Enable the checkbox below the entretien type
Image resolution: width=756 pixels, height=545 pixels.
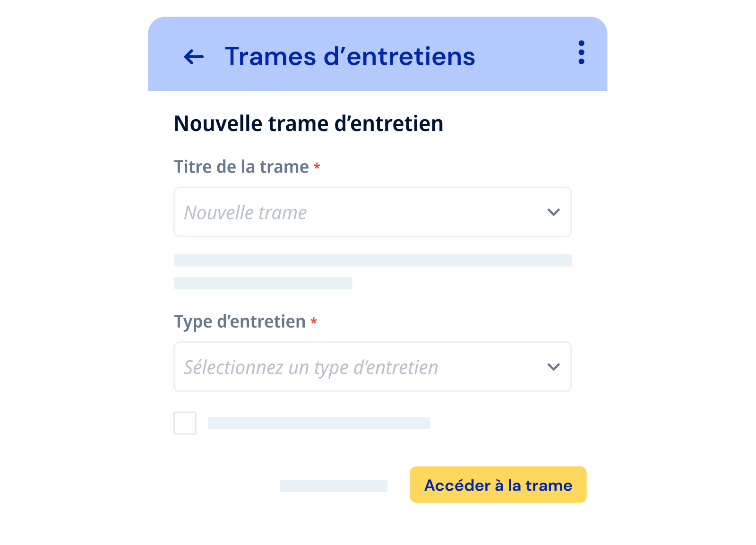[x=185, y=423]
